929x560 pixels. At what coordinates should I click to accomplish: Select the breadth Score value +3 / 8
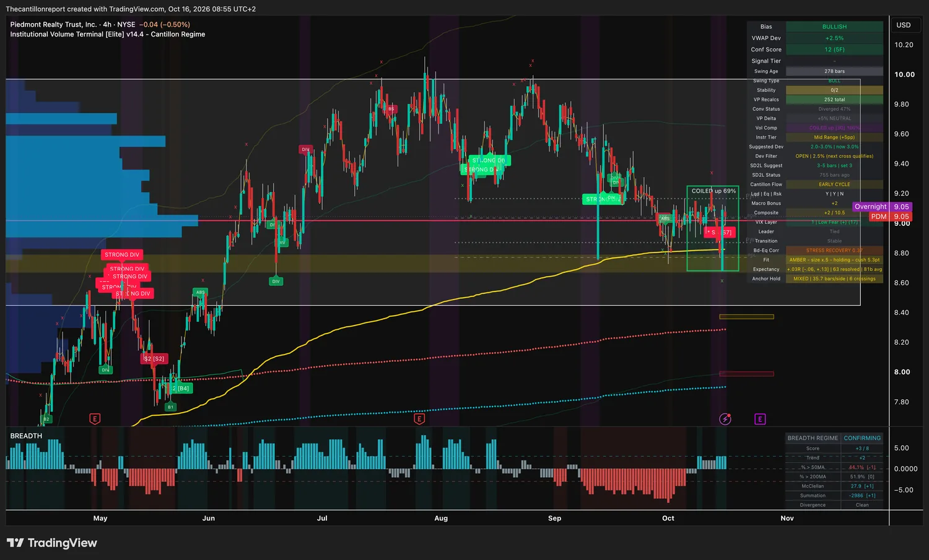tap(862, 449)
